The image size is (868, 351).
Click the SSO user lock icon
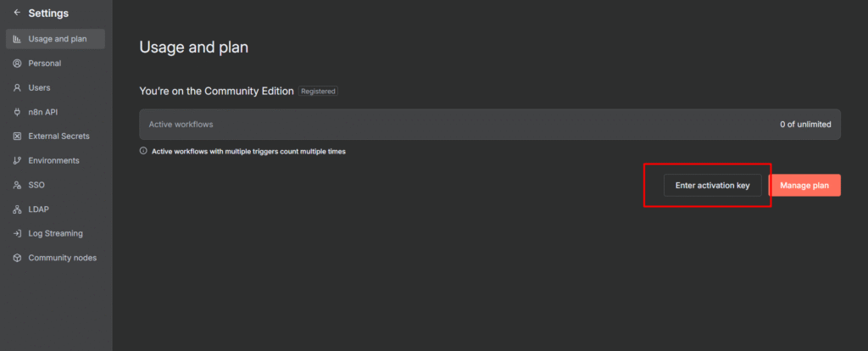(17, 185)
